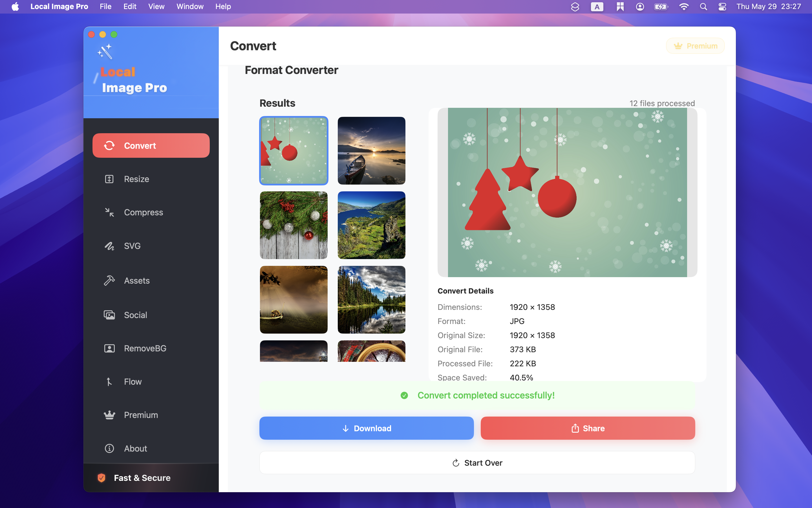Click the bookmark menu bar icon
The height and width of the screenshot is (508, 812).
point(620,6)
